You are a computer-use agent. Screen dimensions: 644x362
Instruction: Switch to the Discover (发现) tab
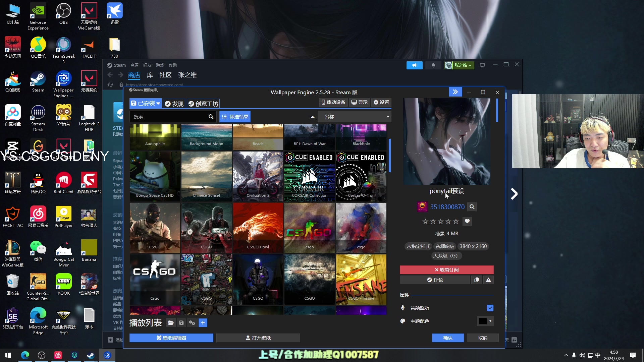[174, 104]
